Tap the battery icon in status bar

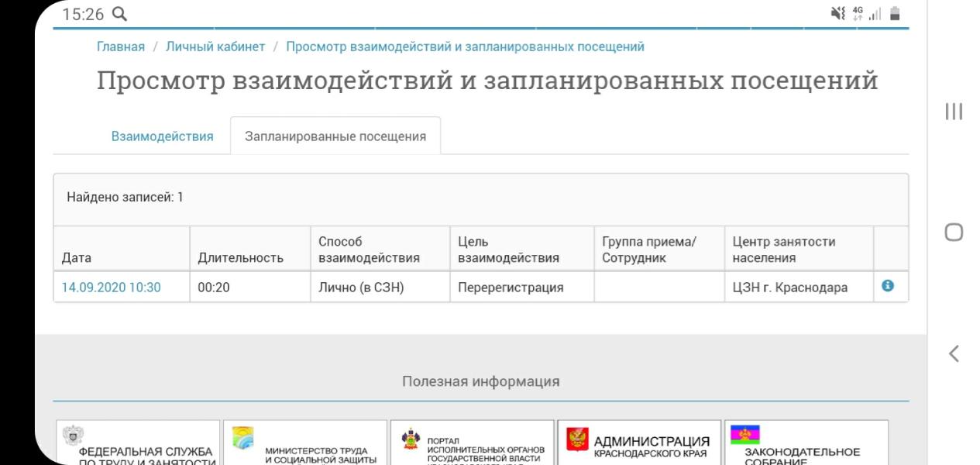point(896,14)
